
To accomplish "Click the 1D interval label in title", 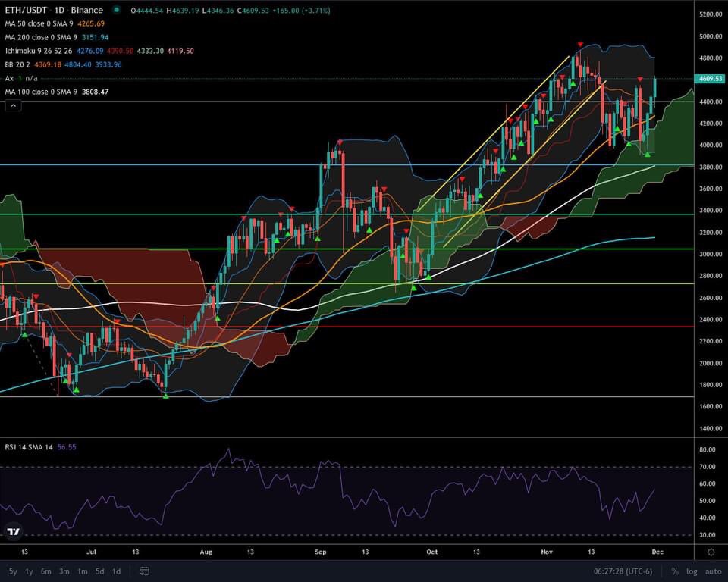I will tap(59, 10).
